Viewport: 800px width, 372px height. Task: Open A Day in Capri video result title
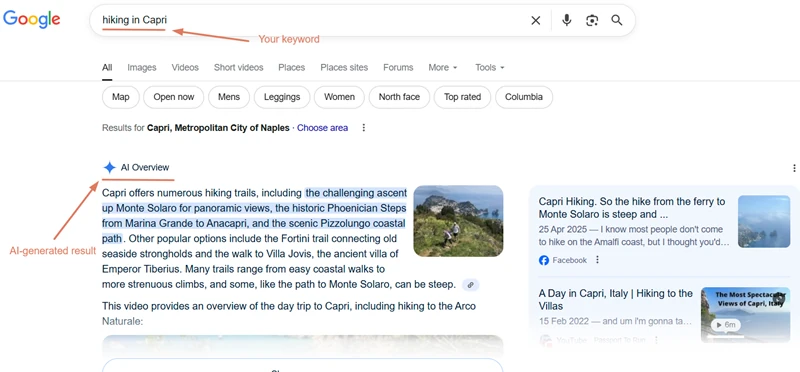pos(616,300)
